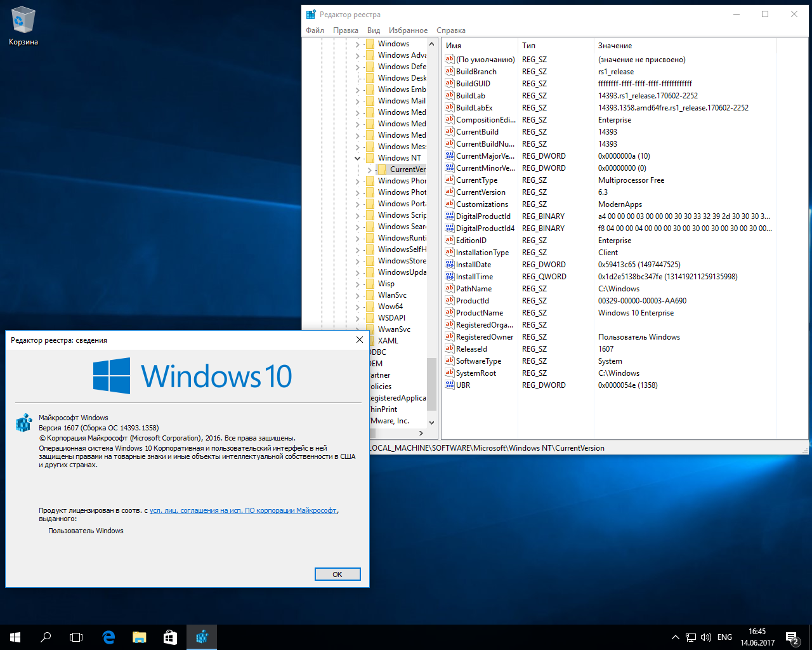Open the Вид menu
The height and width of the screenshot is (650, 812).
[x=374, y=30]
